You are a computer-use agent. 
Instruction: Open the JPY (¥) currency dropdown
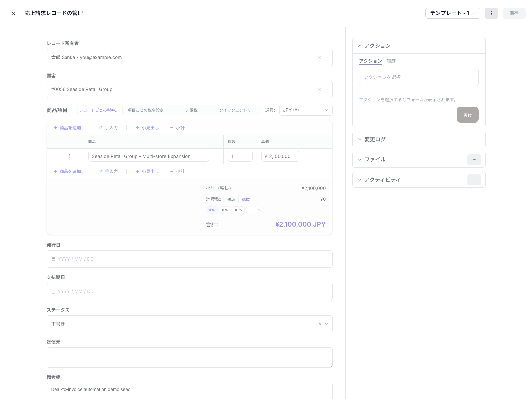pos(305,110)
